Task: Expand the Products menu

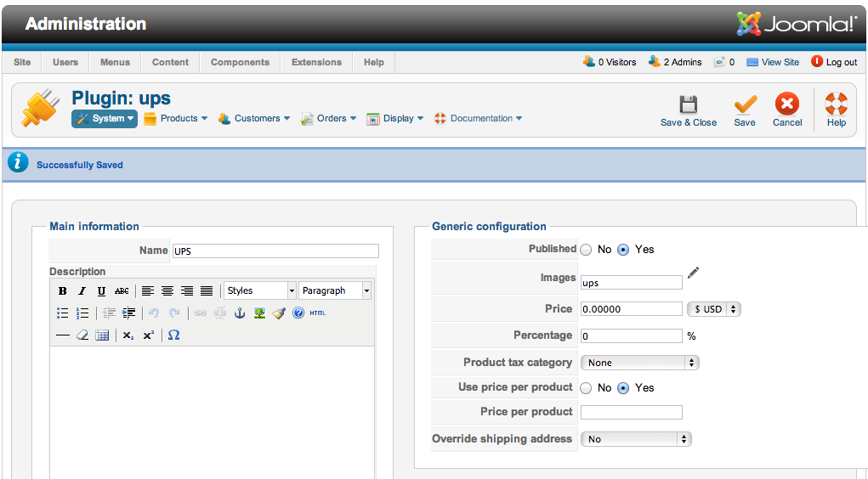Action: tap(176, 118)
